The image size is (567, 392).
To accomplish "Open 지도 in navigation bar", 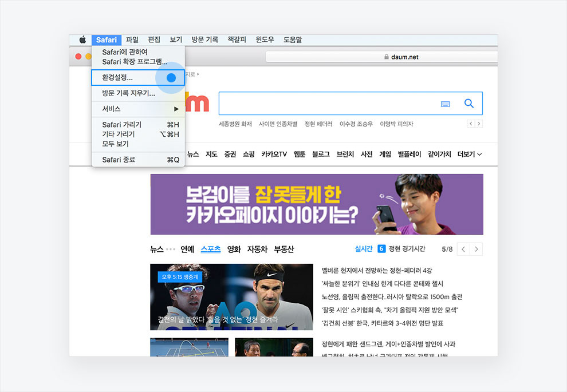I will pyautogui.click(x=211, y=155).
